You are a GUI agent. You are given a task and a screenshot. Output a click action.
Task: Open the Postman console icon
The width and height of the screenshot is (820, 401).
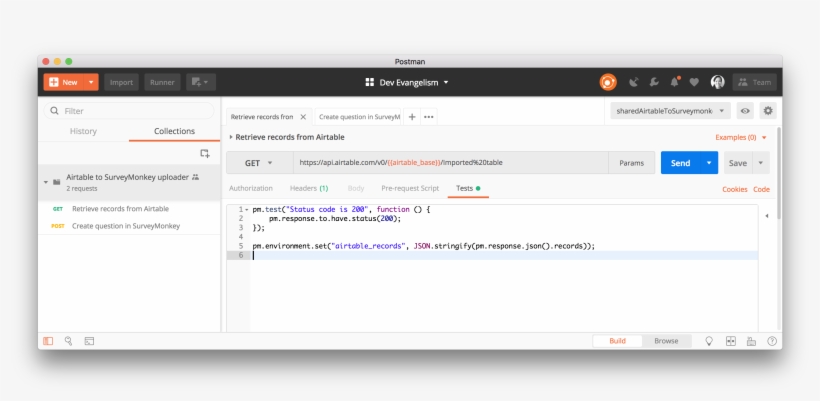(89, 341)
